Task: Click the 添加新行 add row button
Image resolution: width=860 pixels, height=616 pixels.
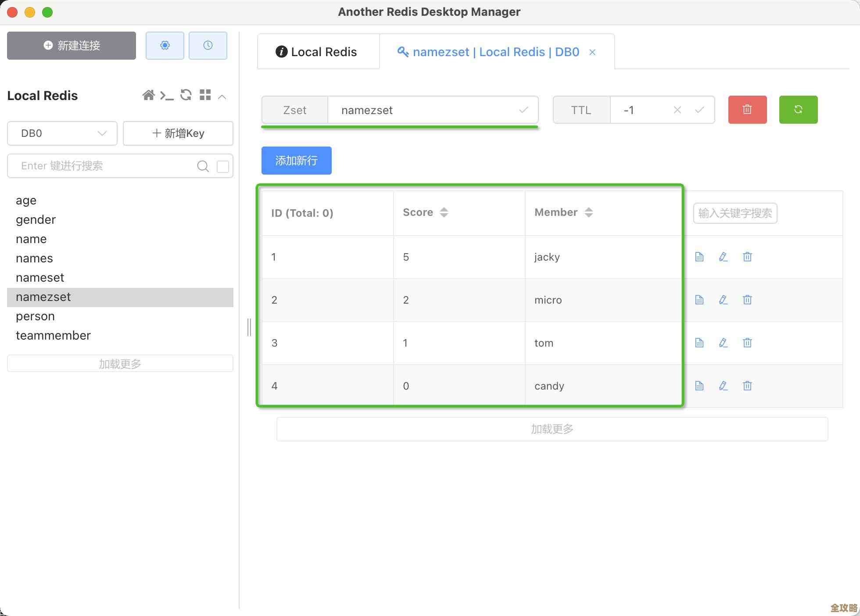Action: [296, 161]
